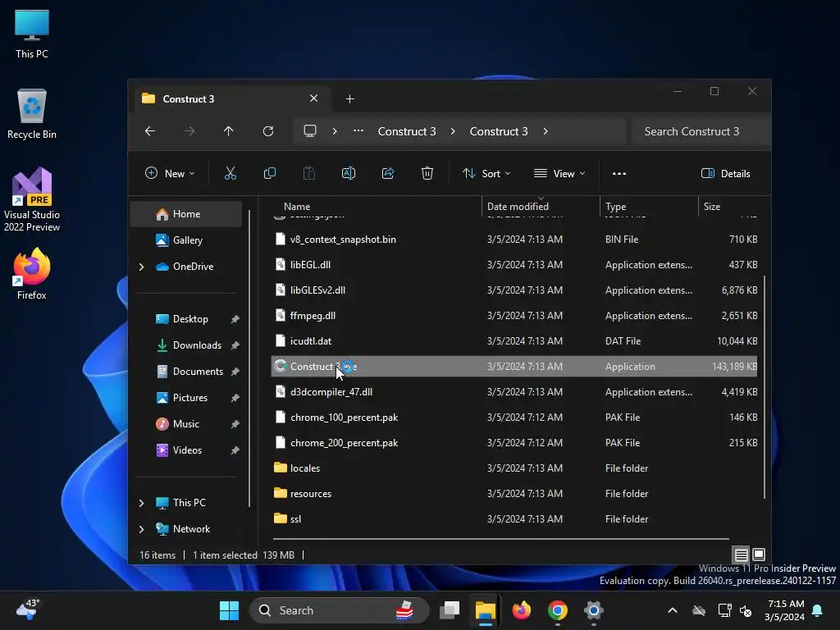Image resolution: width=840 pixels, height=630 pixels.
Task: Open the View options dropdown
Action: point(559,173)
